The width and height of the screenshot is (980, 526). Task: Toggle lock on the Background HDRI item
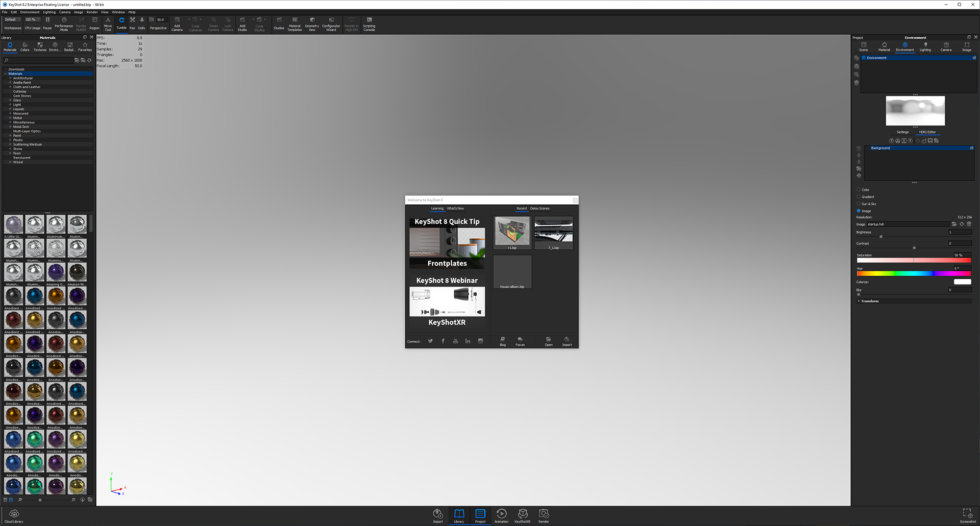click(971, 148)
